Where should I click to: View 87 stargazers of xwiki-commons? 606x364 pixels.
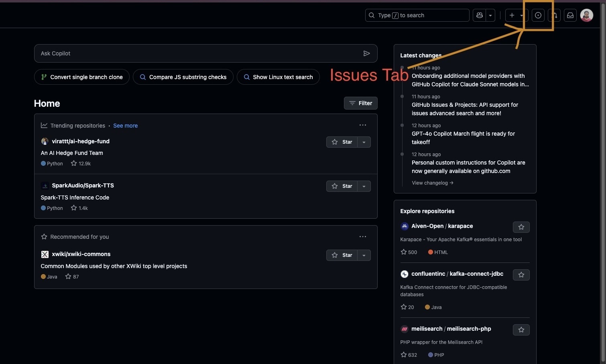72,277
